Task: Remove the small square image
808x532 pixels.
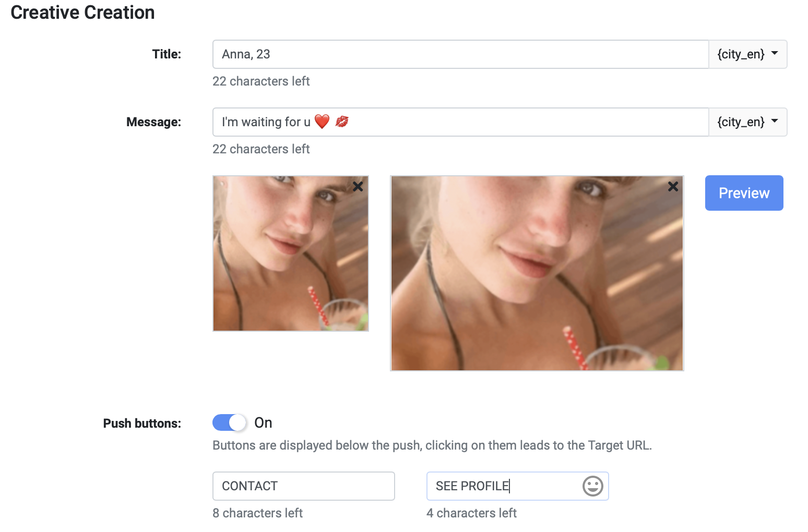Action: coord(358,186)
